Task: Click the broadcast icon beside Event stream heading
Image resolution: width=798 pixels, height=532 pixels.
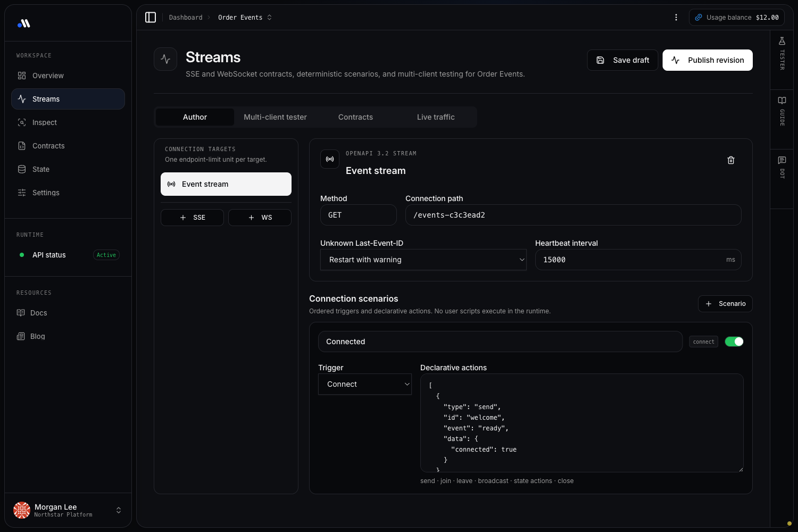Action: [x=330, y=159]
